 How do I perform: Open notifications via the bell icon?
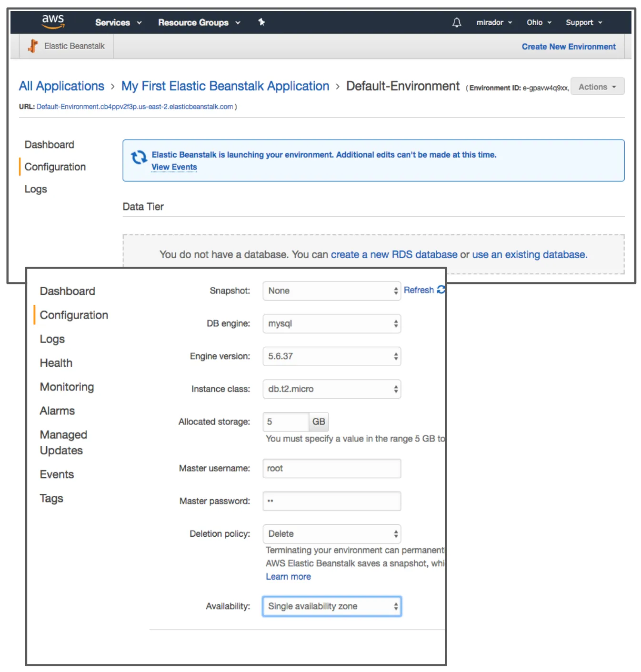point(456,22)
